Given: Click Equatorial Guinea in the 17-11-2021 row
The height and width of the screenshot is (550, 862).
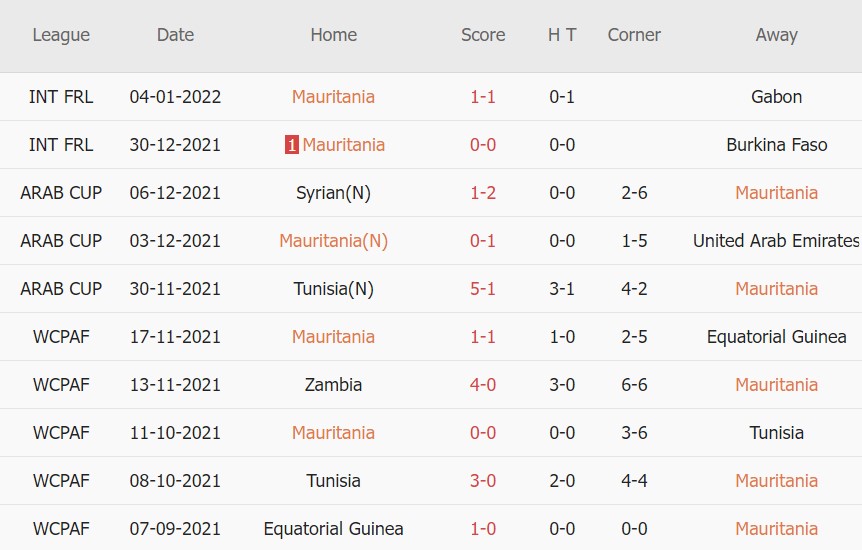Looking at the screenshot, I should [776, 337].
